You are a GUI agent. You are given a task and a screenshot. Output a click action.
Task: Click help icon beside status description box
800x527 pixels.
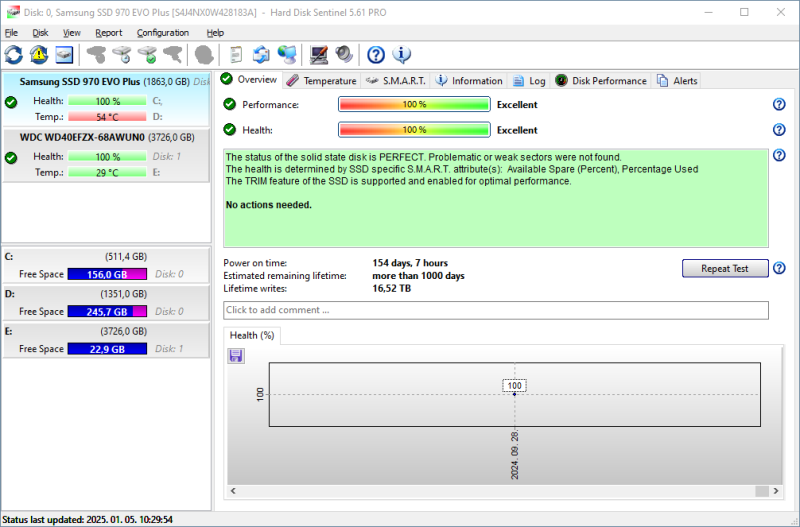point(779,155)
